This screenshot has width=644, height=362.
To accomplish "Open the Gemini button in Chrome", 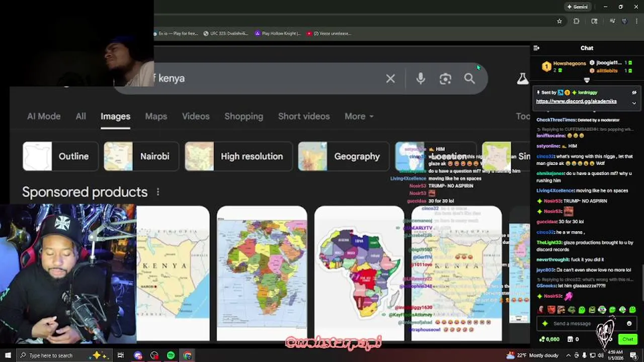I will (x=577, y=7).
